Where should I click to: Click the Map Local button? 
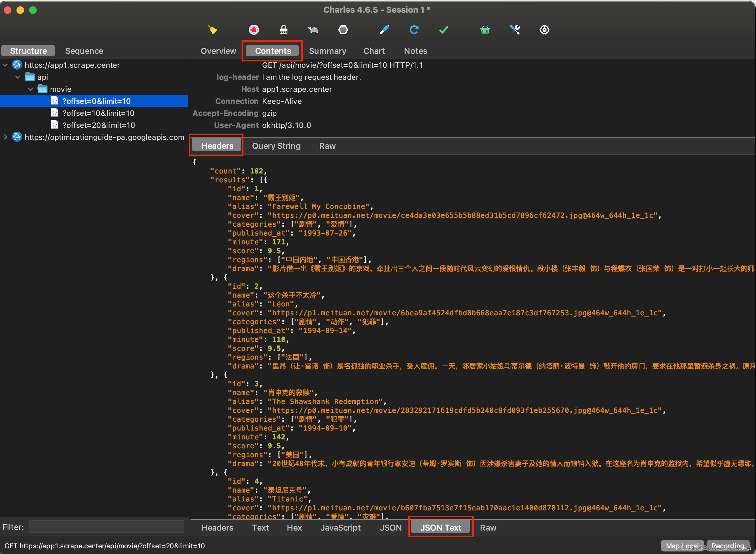[x=682, y=546]
